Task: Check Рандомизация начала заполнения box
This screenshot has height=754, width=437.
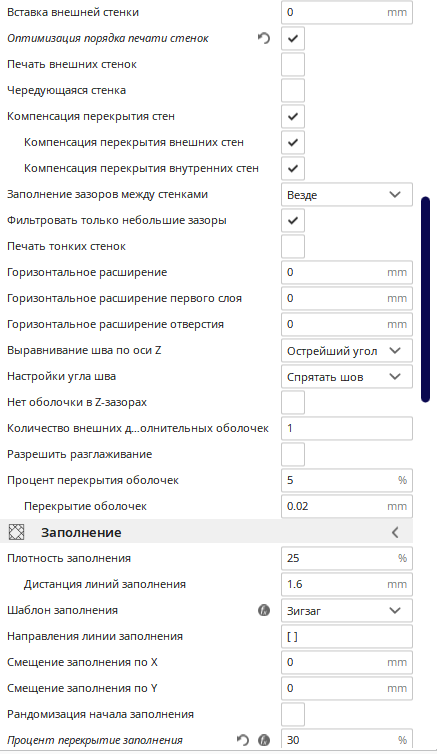Action: pyautogui.click(x=293, y=714)
